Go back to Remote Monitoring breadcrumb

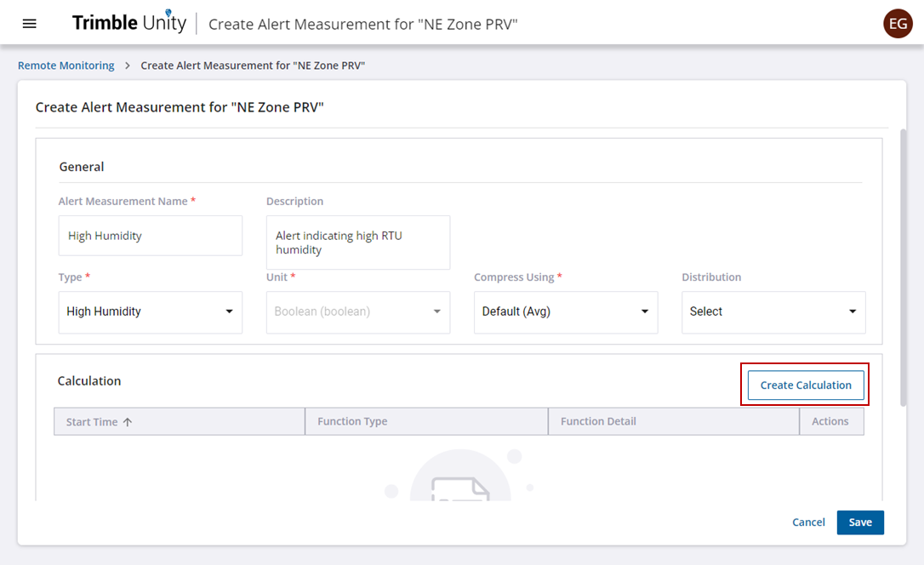pos(66,66)
